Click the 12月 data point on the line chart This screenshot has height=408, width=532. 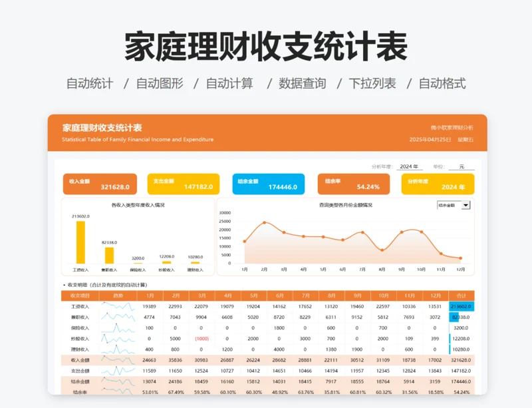point(460,258)
